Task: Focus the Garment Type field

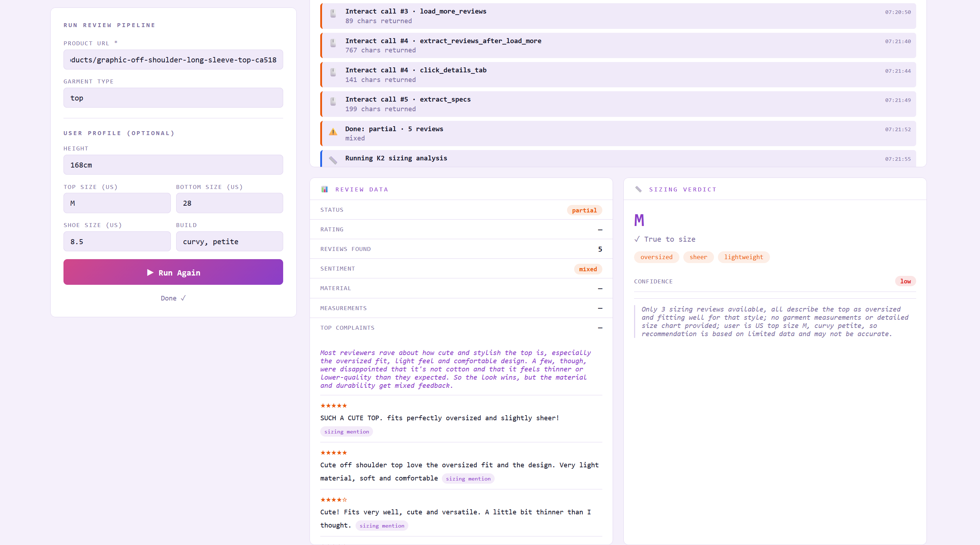Action: click(x=173, y=98)
